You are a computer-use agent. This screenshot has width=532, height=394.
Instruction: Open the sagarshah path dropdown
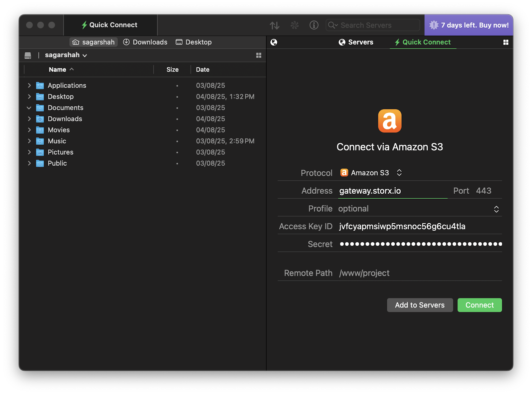[x=66, y=55]
